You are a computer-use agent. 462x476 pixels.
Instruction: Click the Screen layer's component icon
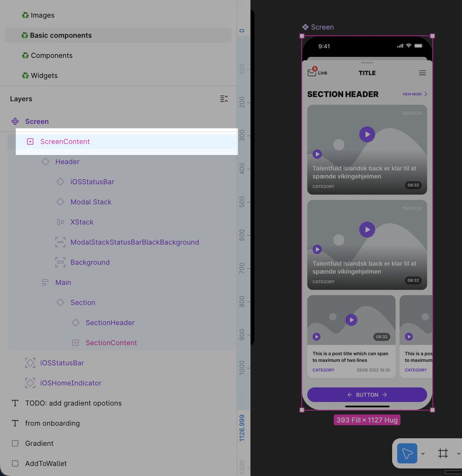(x=15, y=121)
